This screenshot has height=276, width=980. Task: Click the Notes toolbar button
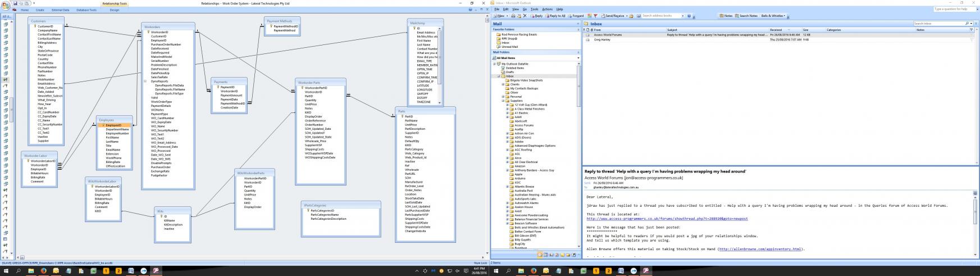coord(727,16)
